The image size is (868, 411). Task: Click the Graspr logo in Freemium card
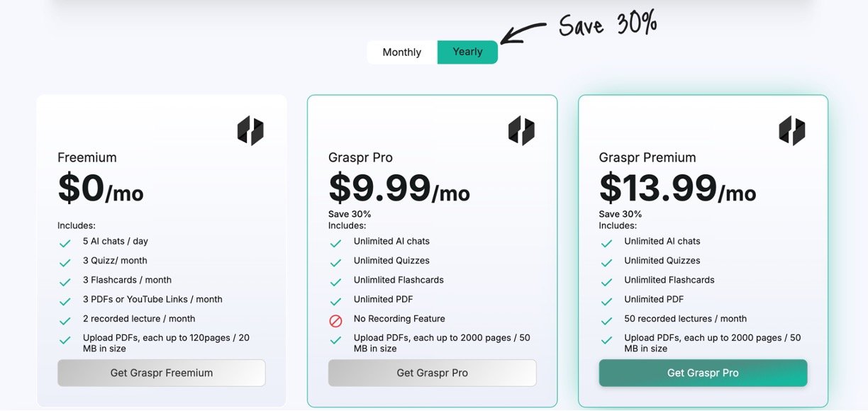click(250, 131)
